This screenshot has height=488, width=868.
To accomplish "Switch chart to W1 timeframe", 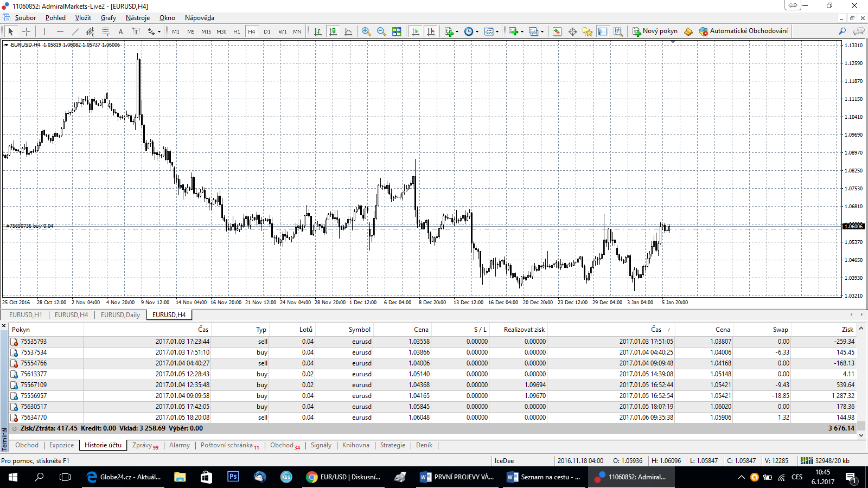I will (283, 31).
